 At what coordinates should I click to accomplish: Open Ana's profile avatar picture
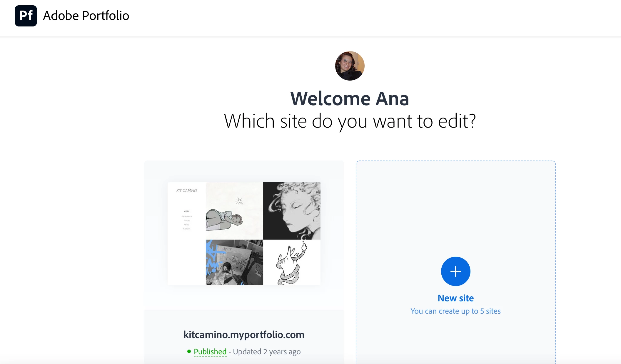350,66
